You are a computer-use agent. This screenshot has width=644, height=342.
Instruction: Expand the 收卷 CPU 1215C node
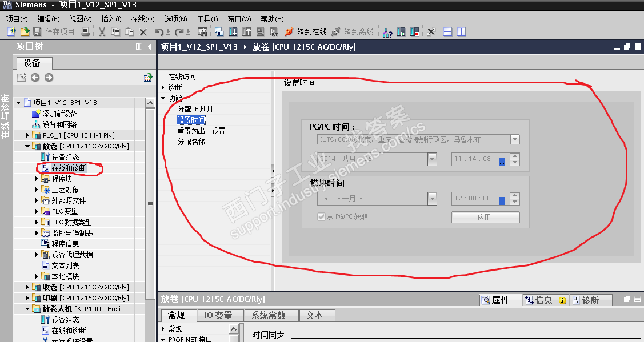[27, 287]
